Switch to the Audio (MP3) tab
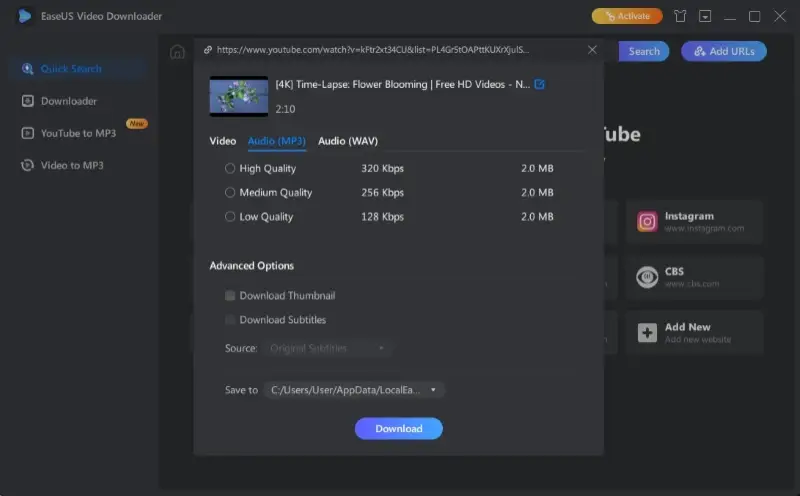The height and width of the screenshot is (496, 800). 277,141
